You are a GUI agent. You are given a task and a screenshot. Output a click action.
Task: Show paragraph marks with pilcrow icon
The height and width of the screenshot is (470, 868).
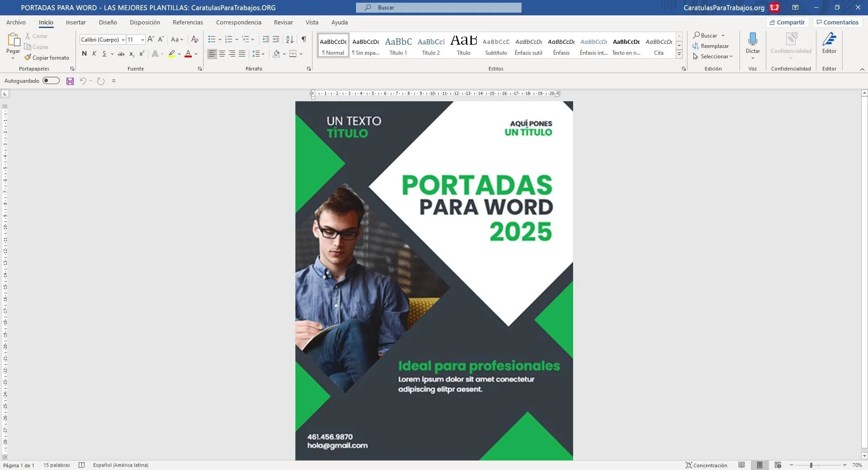[304, 39]
